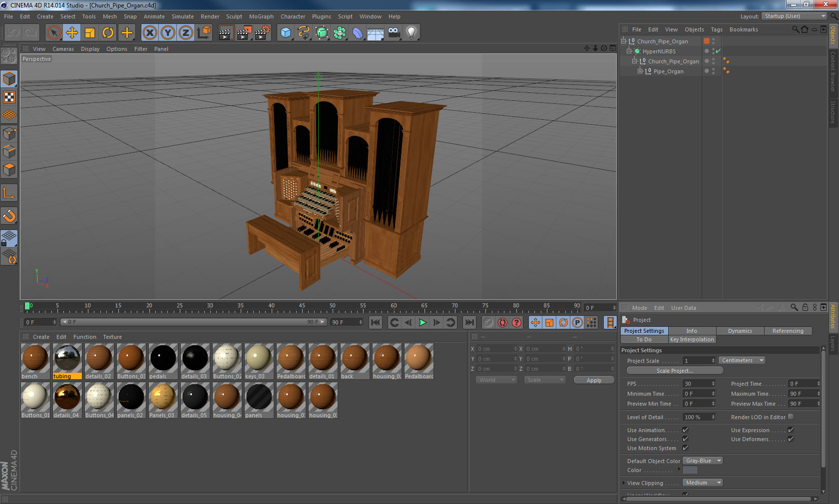Add an Array modeling object

tap(340, 33)
